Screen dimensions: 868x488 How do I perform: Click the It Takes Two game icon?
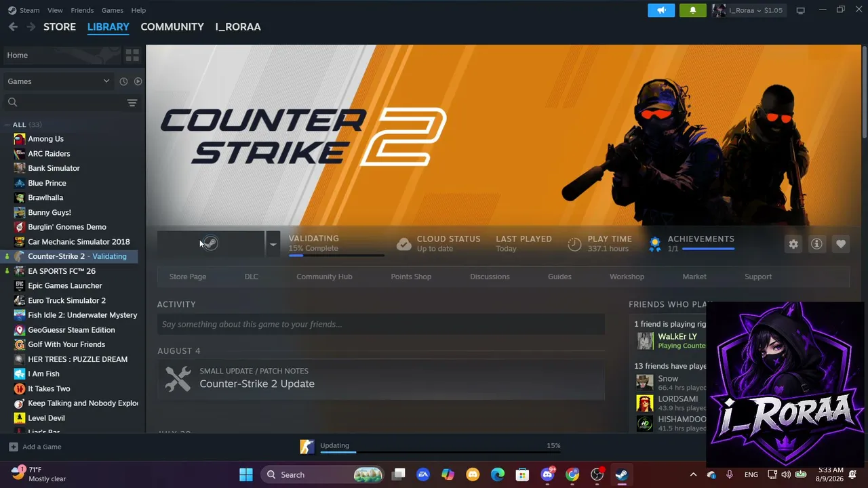tap(20, 389)
